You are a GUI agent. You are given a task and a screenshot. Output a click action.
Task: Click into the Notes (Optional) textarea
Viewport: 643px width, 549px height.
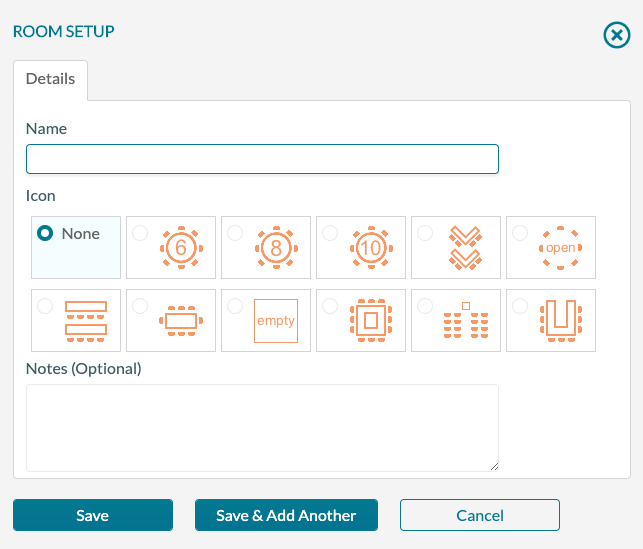click(262, 428)
